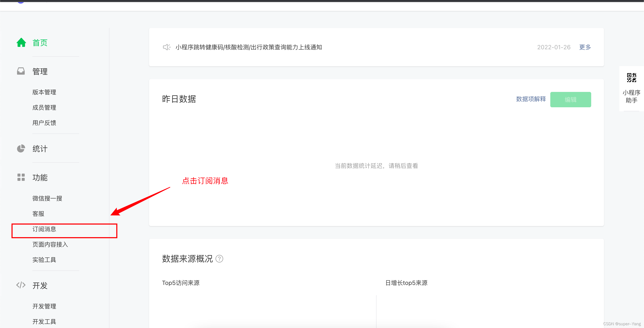Go to 成员管理 page
Viewport: 644px width, 328px height.
pos(44,108)
